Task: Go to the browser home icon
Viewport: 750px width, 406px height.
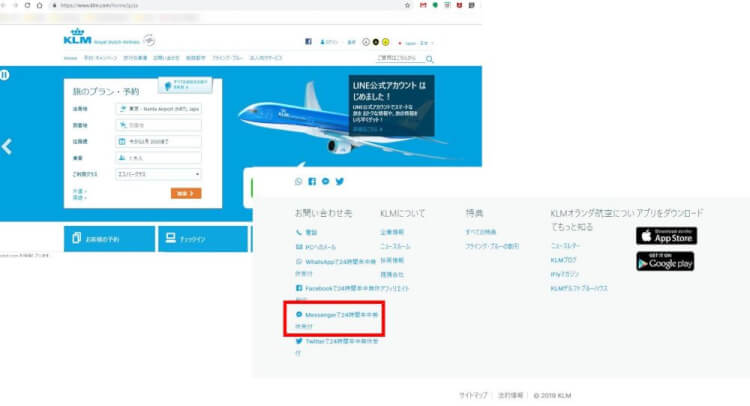Action: pyautogui.click(x=40, y=5)
